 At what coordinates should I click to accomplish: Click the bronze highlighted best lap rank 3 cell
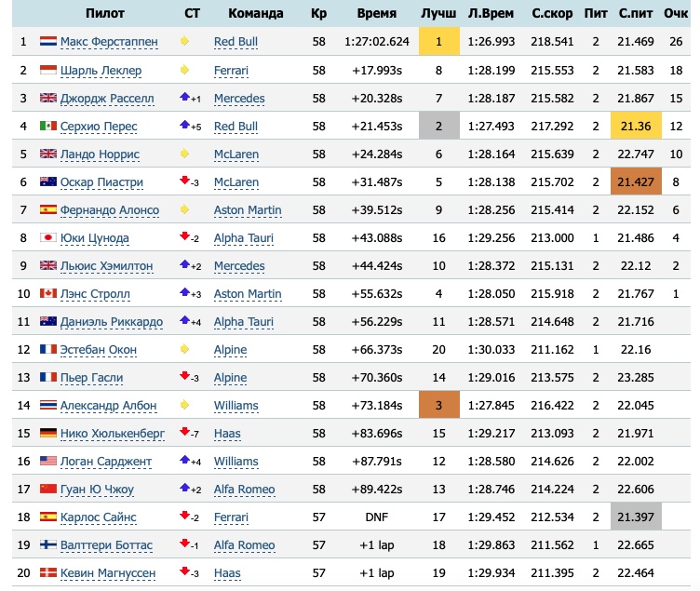(439, 405)
